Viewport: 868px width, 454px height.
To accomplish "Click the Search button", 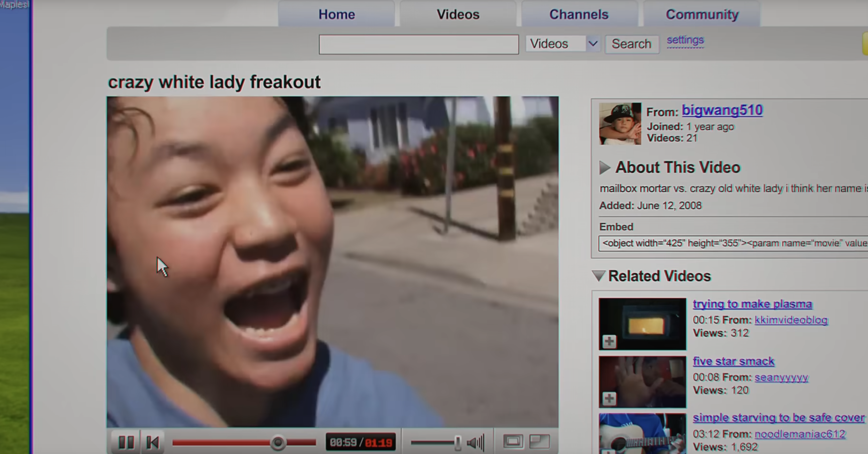I will (632, 44).
